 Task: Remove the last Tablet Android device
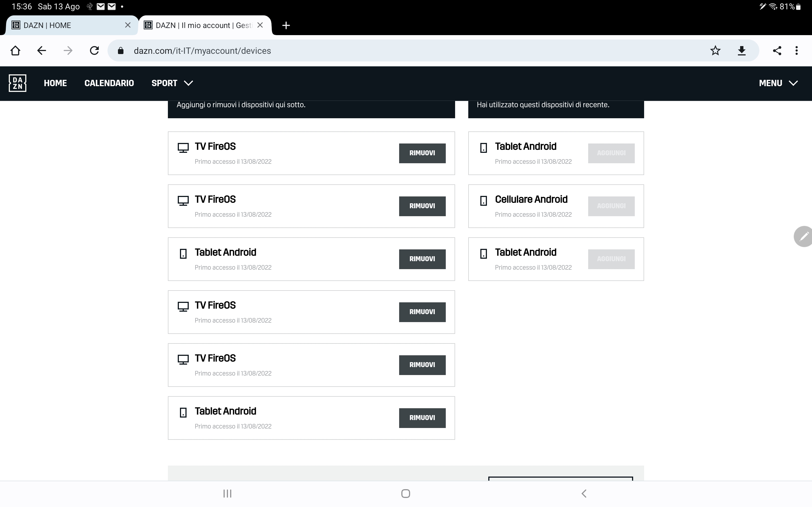[422, 418]
